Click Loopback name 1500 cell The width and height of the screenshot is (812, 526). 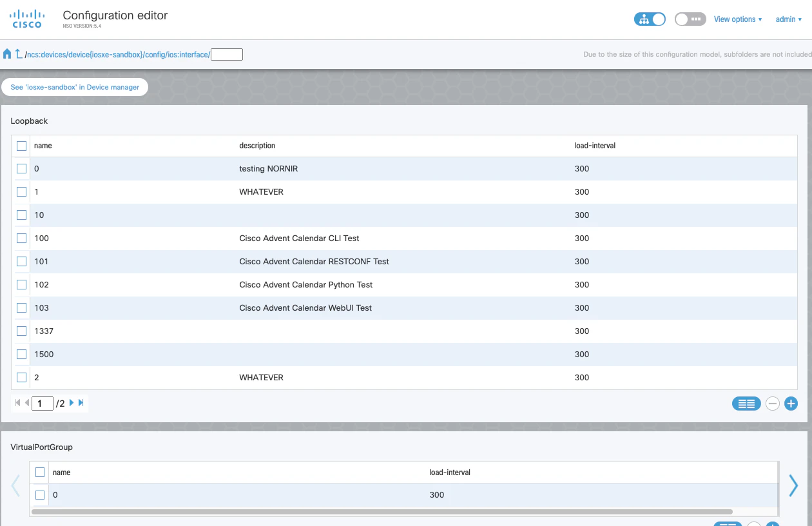tap(44, 355)
